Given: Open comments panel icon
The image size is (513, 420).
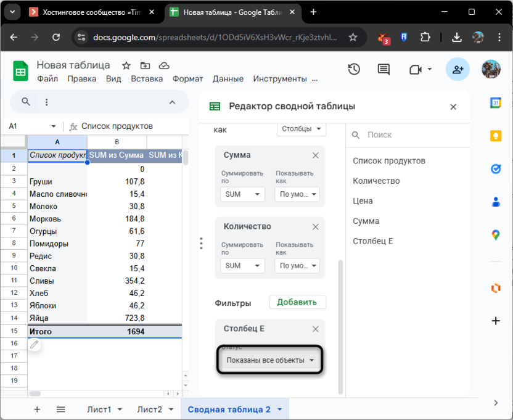Looking at the screenshot, I should pyautogui.click(x=384, y=70).
